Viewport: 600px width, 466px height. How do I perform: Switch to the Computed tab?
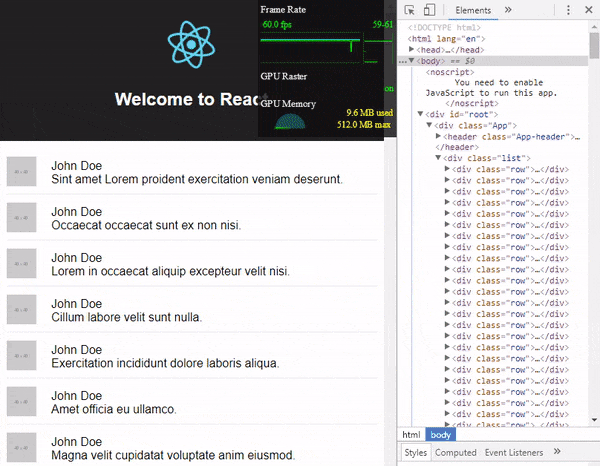[x=455, y=453]
